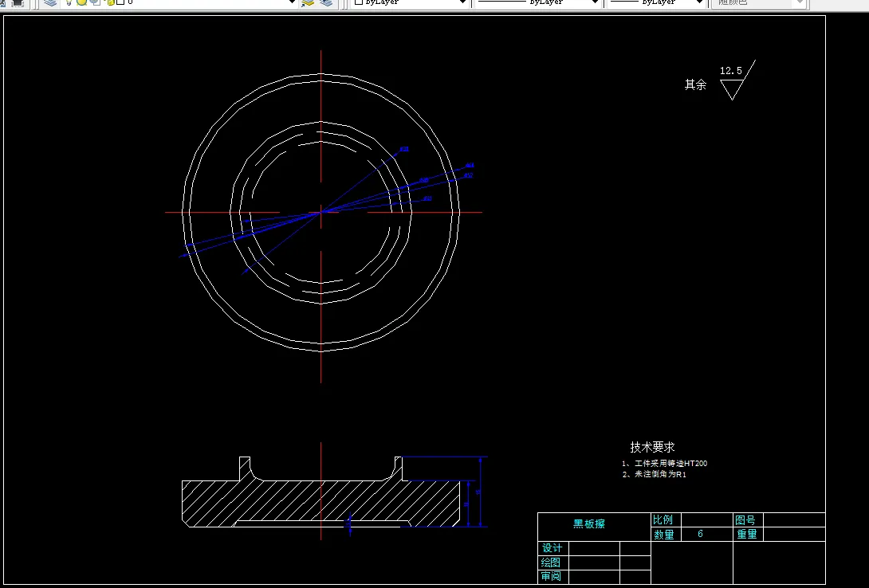Select the 图号 label in title block

[745, 520]
